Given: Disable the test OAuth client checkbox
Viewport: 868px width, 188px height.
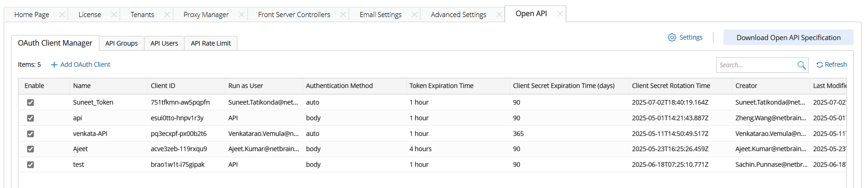Looking at the screenshot, I should (x=30, y=164).
